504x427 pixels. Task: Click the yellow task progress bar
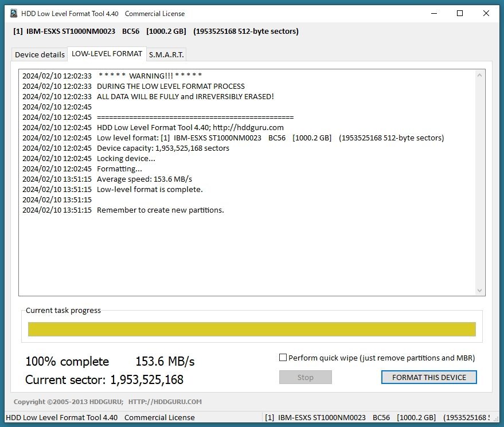[x=252, y=329]
